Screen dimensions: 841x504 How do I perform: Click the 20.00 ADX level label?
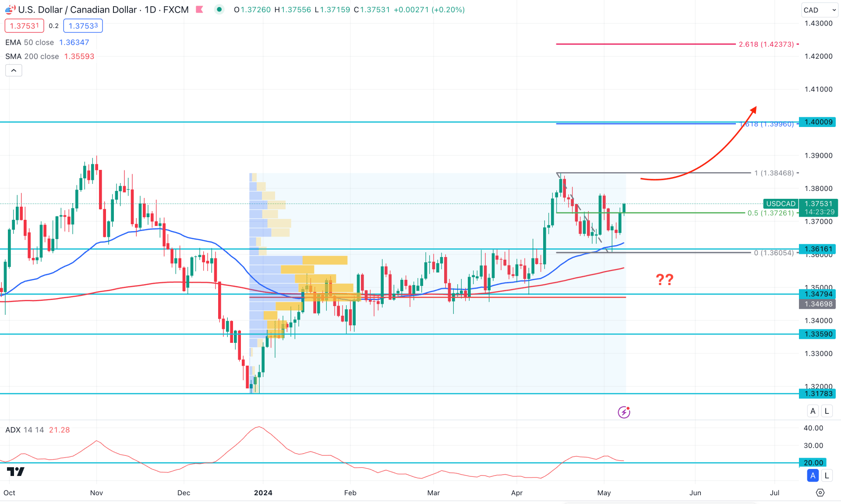coord(813,463)
